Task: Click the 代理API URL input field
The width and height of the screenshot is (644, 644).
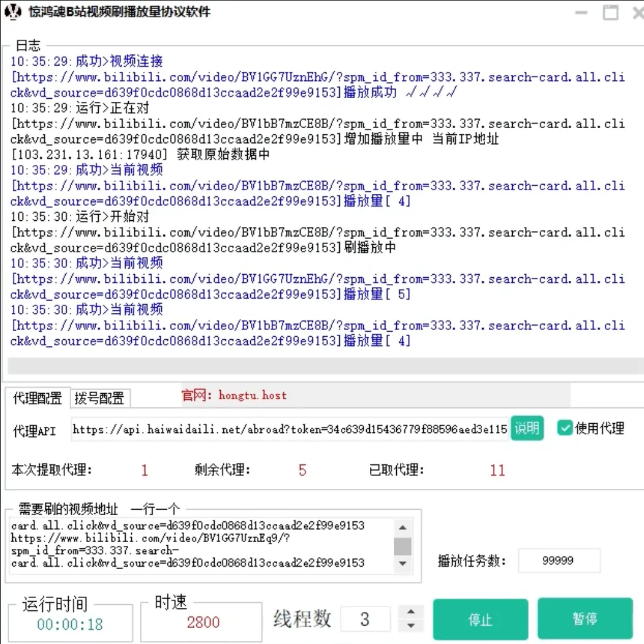Action: tap(289, 429)
